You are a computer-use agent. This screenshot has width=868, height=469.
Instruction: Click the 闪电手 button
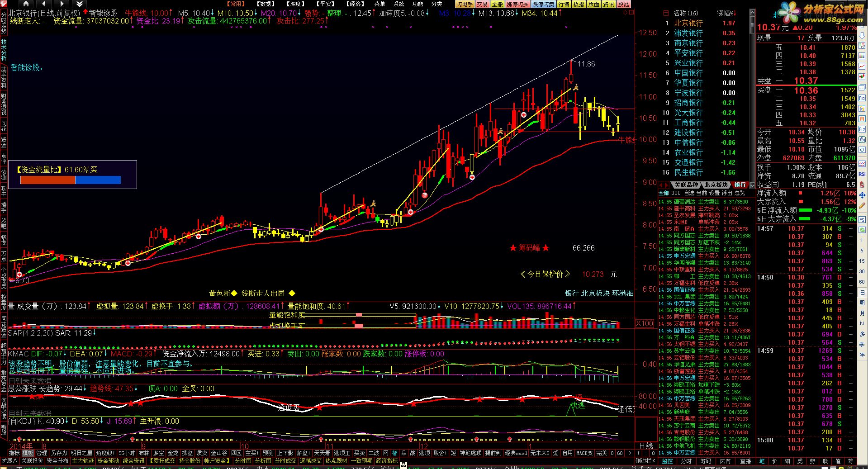click(x=465, y=4)
